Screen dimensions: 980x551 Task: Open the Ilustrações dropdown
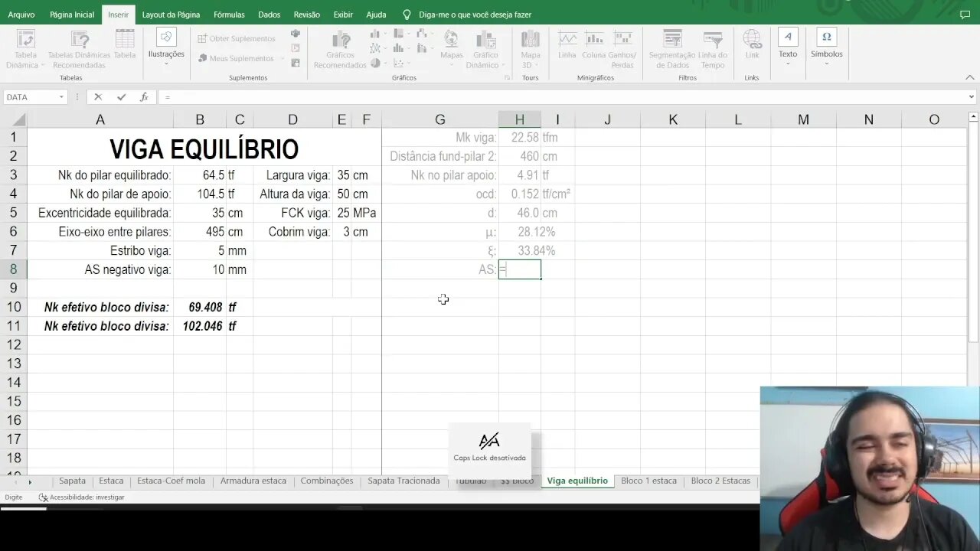tap(166, 47)
